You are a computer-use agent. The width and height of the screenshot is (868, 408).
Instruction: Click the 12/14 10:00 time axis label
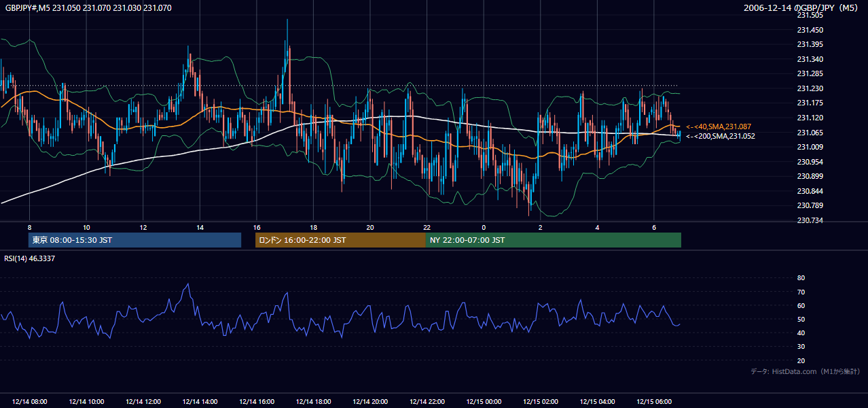pyautogui.click(x=86, y=402)
